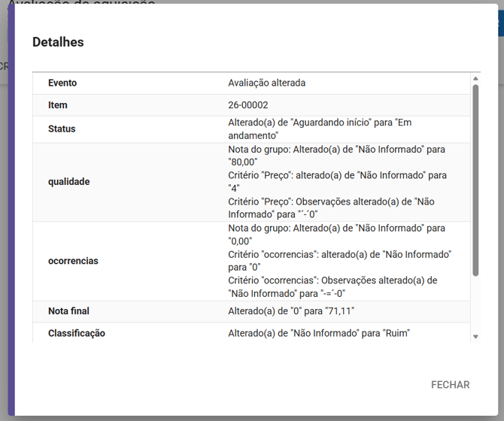Click the qualidade group score text "80,00"
The width and height of the screenshot is (504, 421).
click(243, 162)
